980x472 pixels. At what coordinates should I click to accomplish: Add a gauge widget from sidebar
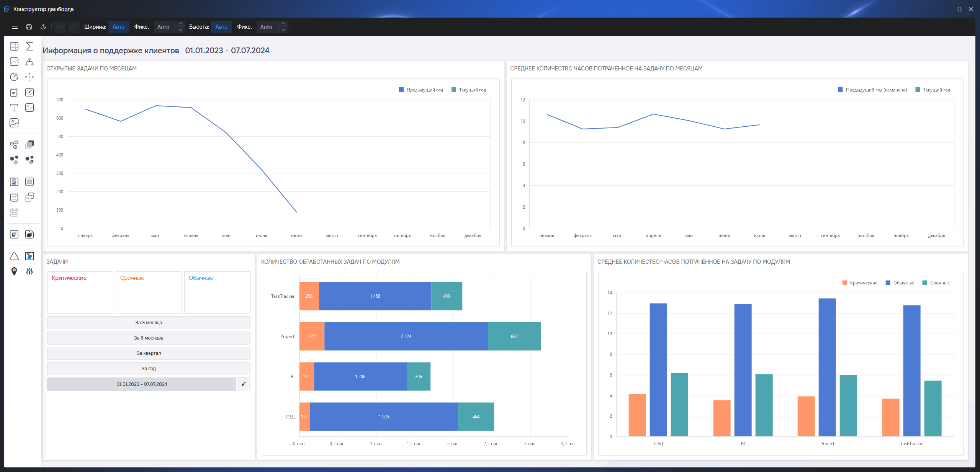[29, 92]
